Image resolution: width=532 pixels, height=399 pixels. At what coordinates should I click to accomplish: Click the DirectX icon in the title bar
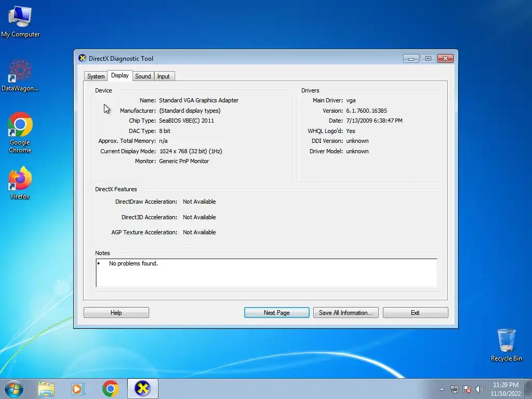(82, 58)
